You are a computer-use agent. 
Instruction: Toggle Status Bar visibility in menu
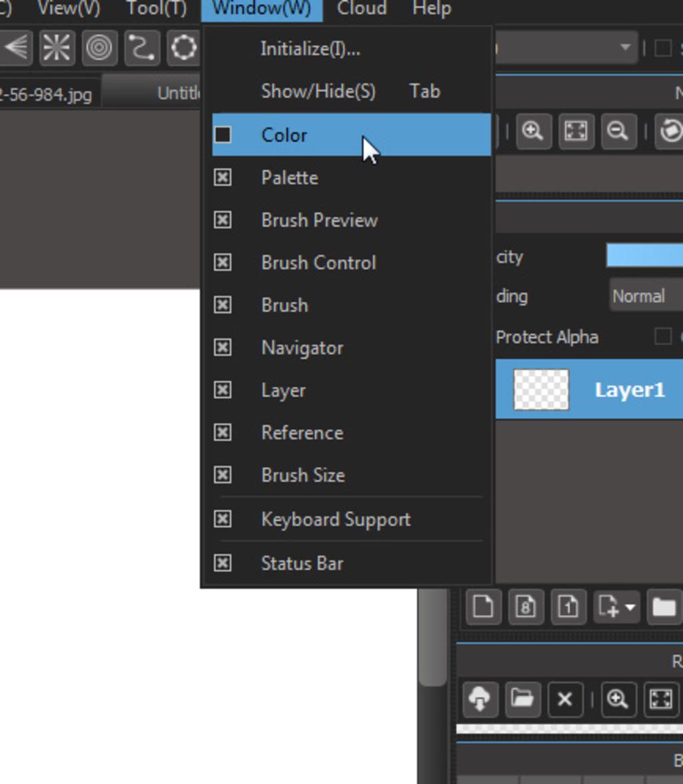[223, 563]
